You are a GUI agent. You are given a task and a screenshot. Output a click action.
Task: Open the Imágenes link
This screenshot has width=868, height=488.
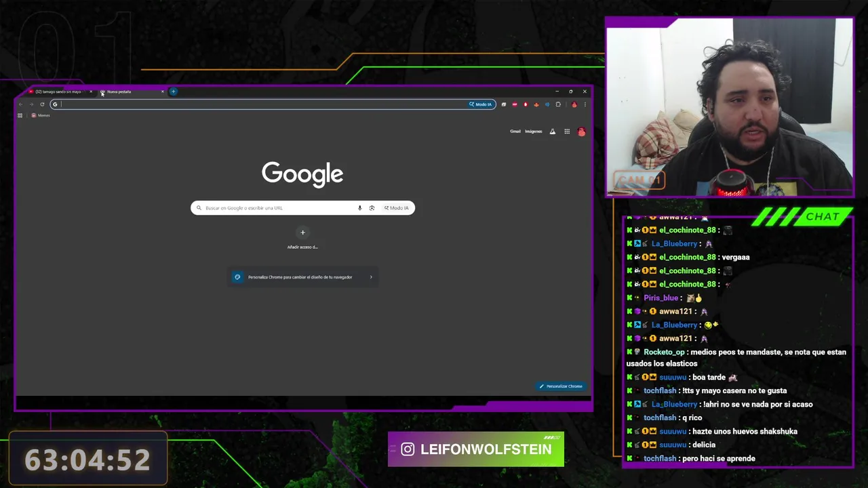534,131
